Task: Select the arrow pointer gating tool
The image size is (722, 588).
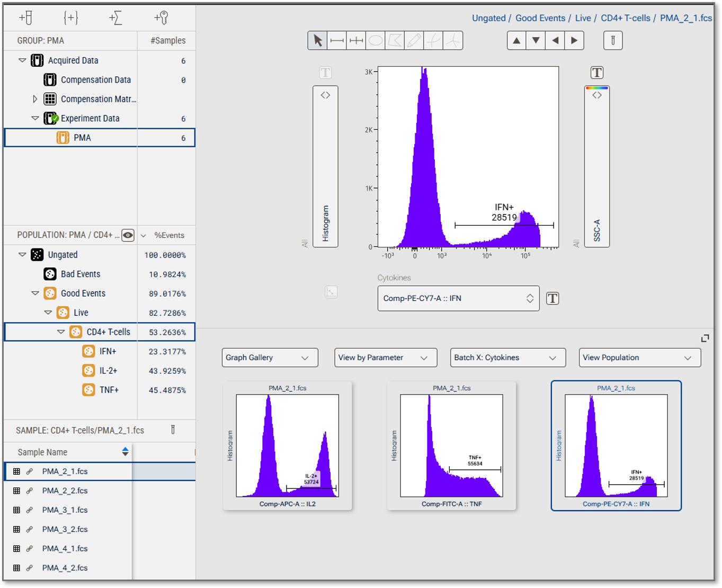Action: tap(317, 41)
